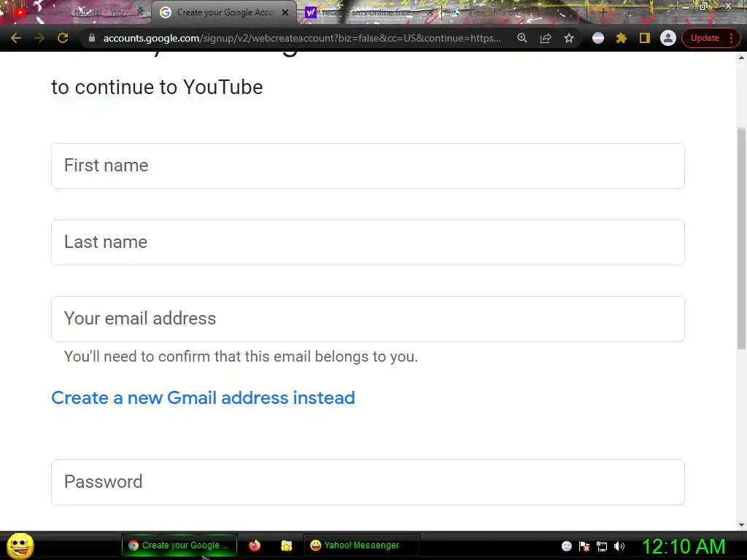Click the flag with red X tray icon
747x560 pixels.
[x=584, y=546]
